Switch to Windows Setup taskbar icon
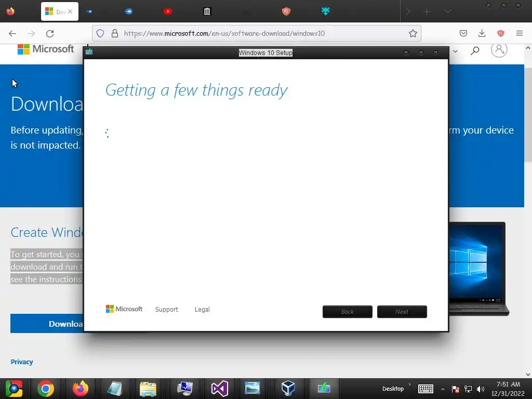The width and height of the screenshot is (532, 399). (324, 388)
